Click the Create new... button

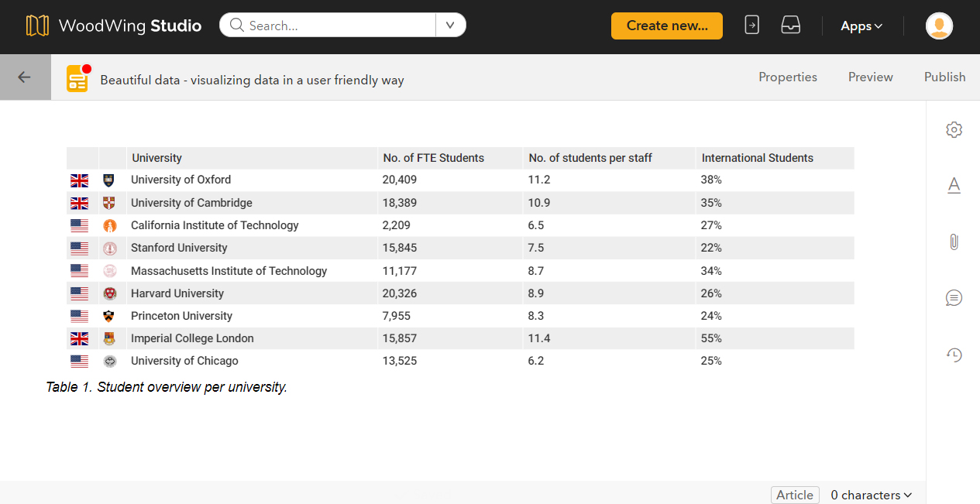(666, 26)
